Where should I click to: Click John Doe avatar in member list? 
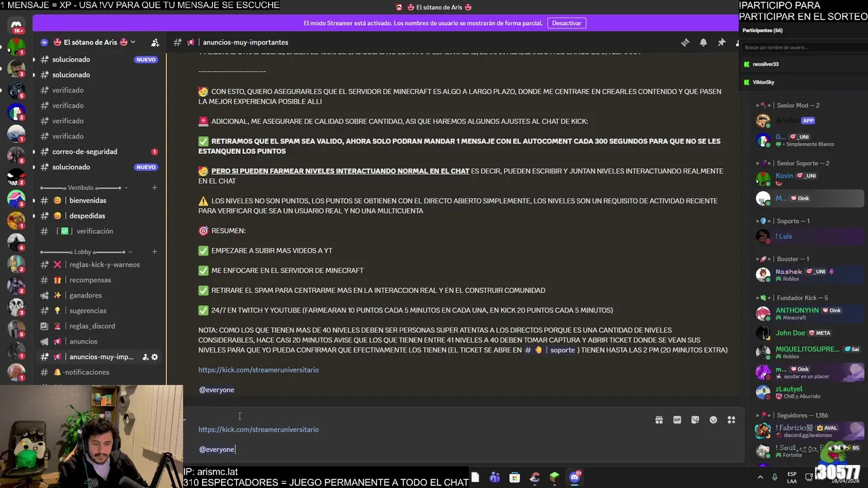763,333
